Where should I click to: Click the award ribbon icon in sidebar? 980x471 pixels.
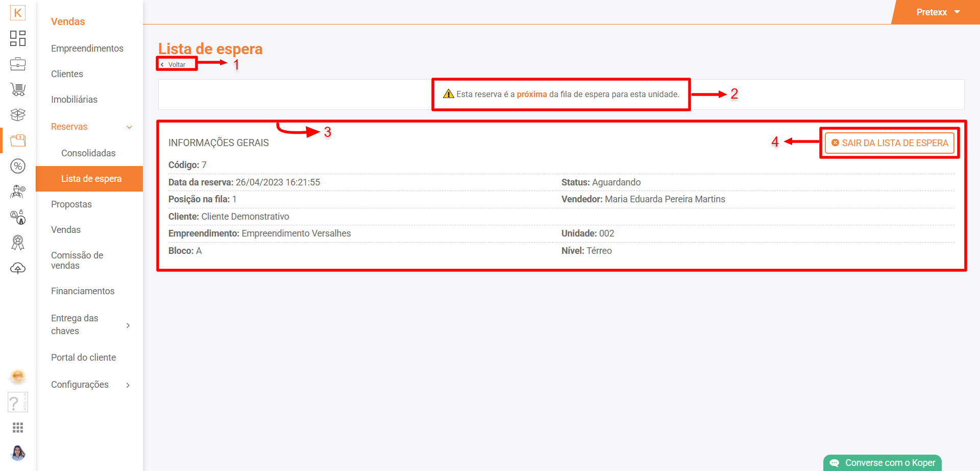pyautogui.click(x=18, y=243)
